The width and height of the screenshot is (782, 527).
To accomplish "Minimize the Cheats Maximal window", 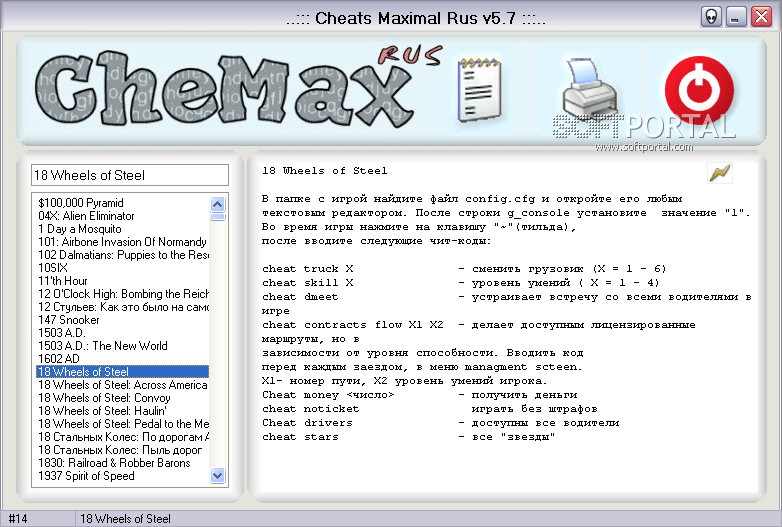I will coord(736,17).
